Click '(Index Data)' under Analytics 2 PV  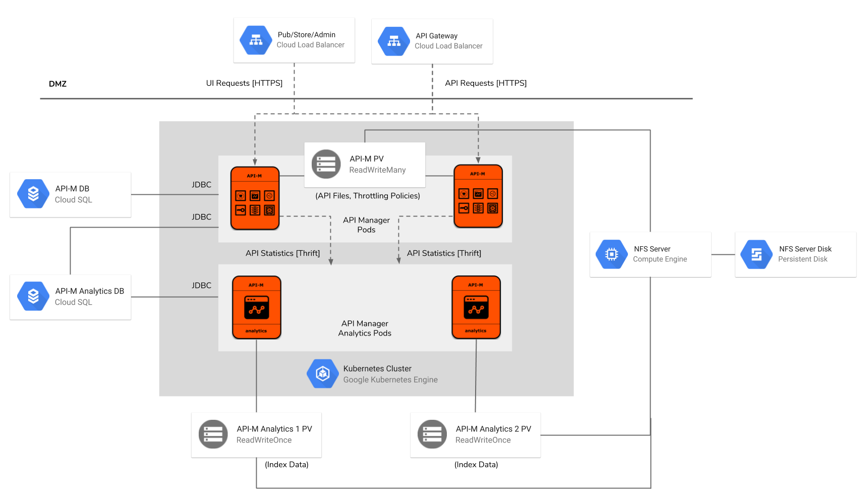pos(476,465)
